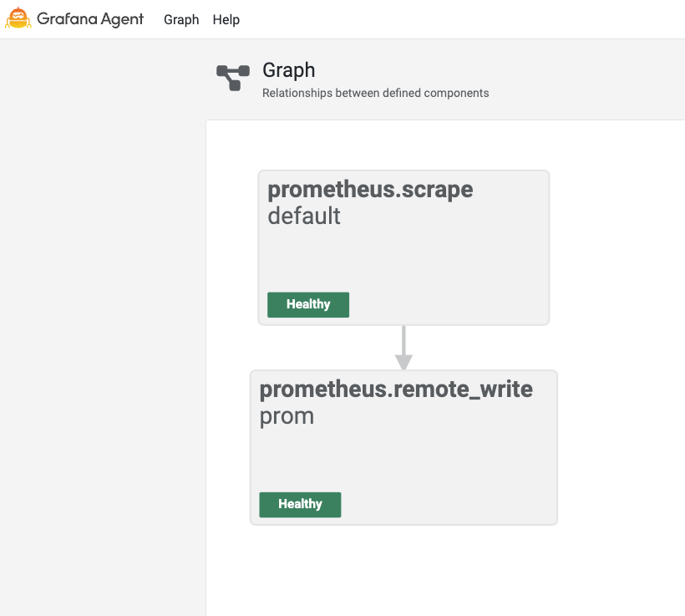Click the Grafana Agent logo icon
Screen dimensions: 685x616
tap(18, 18)
